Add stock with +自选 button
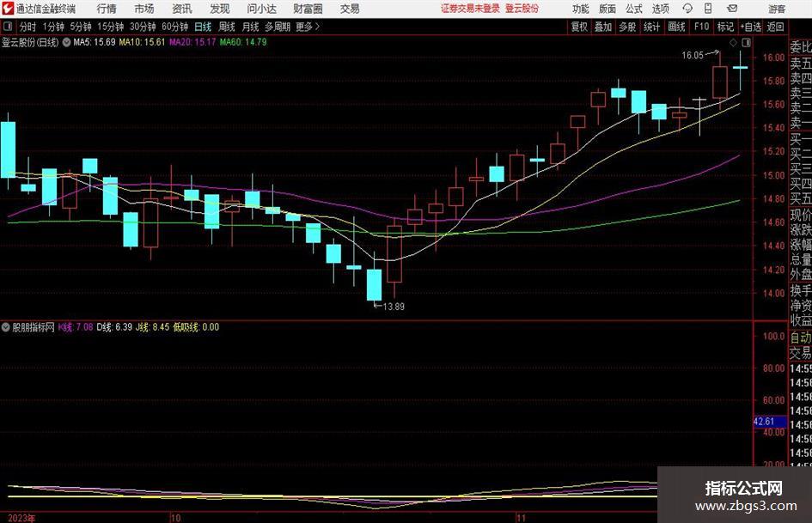The width and height of the screenshot is (812, 523). [x=750, y=27]
